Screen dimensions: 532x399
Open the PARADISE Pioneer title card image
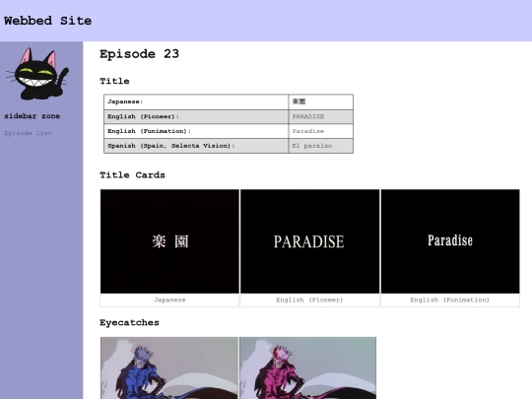click(309, 241)
